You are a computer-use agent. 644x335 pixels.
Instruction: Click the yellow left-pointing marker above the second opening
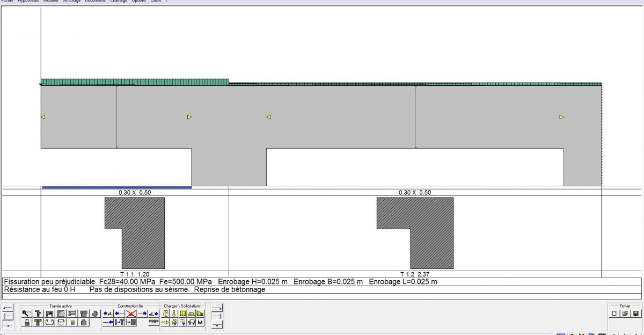click(x=269, y=116)
